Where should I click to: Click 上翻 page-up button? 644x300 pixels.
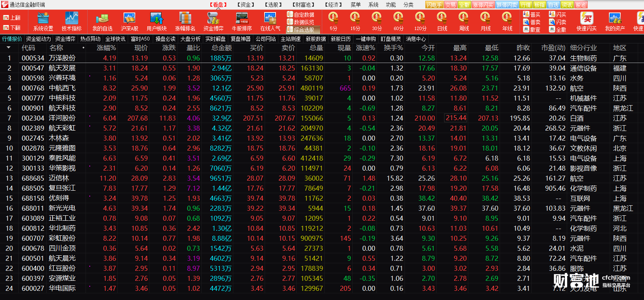pos(12,18)
